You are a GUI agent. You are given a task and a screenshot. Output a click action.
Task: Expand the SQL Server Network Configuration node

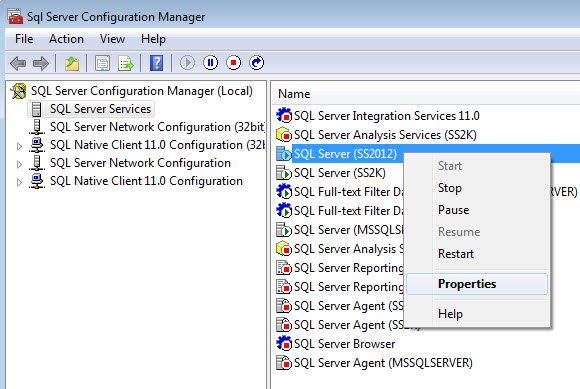tap(19, 164)
